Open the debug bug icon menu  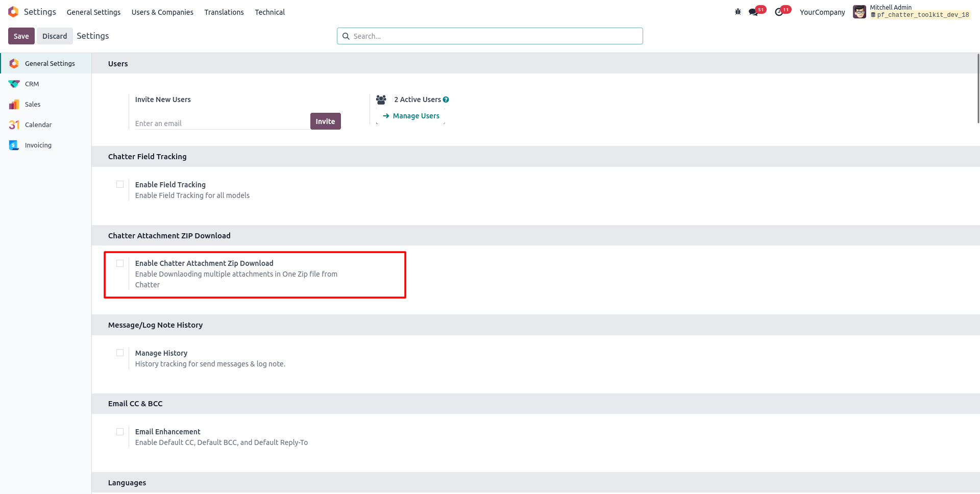coord(738,12)
